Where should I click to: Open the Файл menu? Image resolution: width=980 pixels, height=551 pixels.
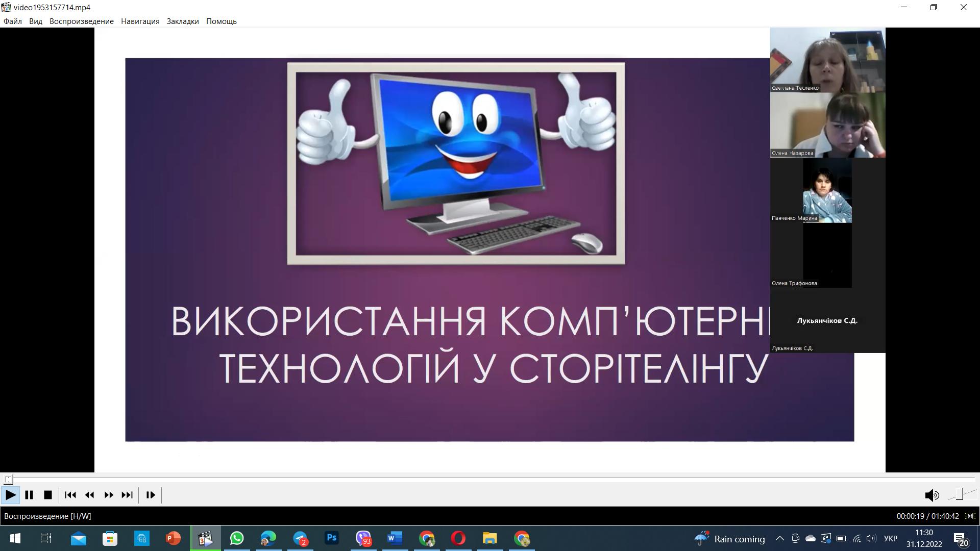coord(13,21)
